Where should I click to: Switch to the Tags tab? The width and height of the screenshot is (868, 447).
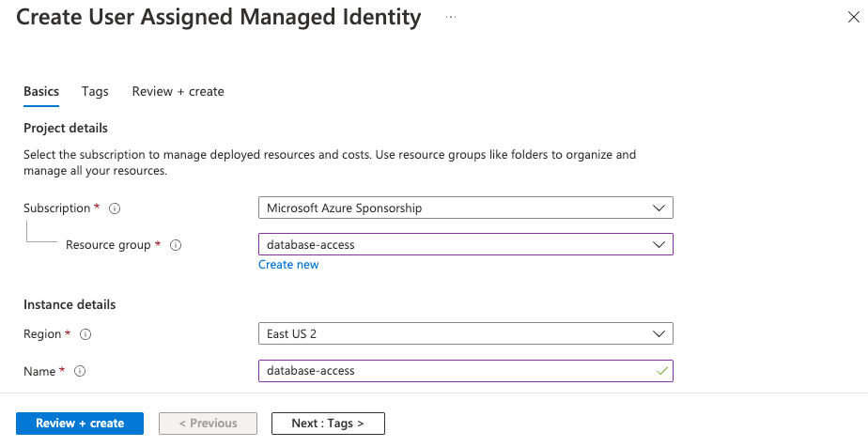click(95, 91)
